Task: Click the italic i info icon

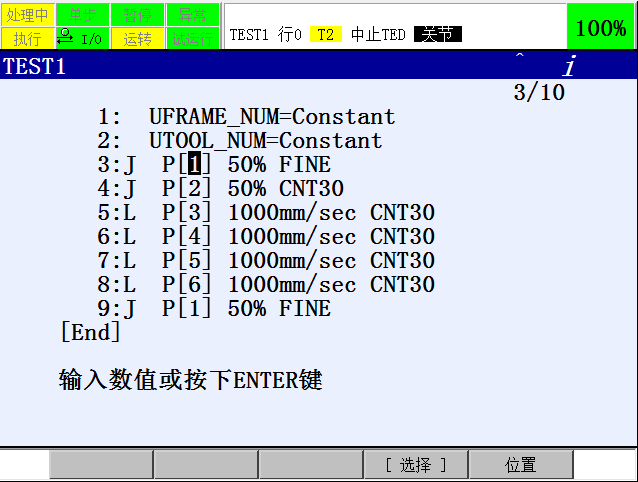Action: [570, 65]
